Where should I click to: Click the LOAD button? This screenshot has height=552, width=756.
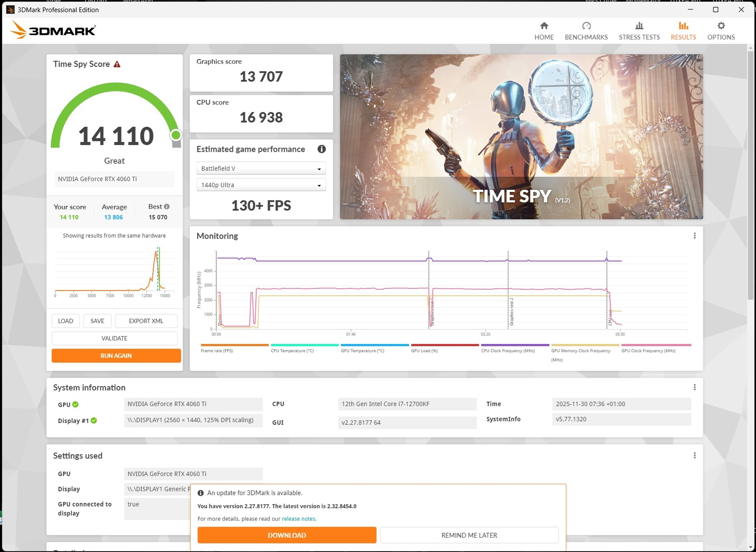coord(66,321)
